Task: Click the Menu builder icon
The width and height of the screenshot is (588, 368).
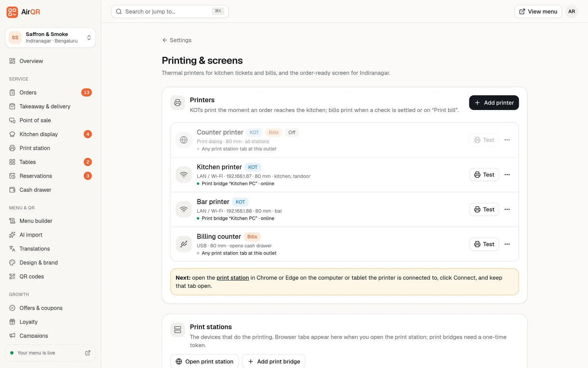Action: coord(12,221)
